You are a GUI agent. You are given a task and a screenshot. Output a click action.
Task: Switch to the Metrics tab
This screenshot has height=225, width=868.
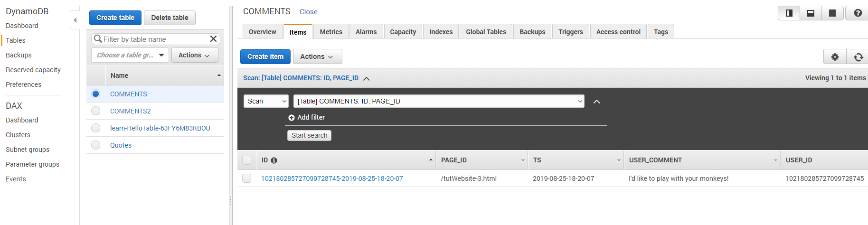pyautogui.click(x=331, y=32)
